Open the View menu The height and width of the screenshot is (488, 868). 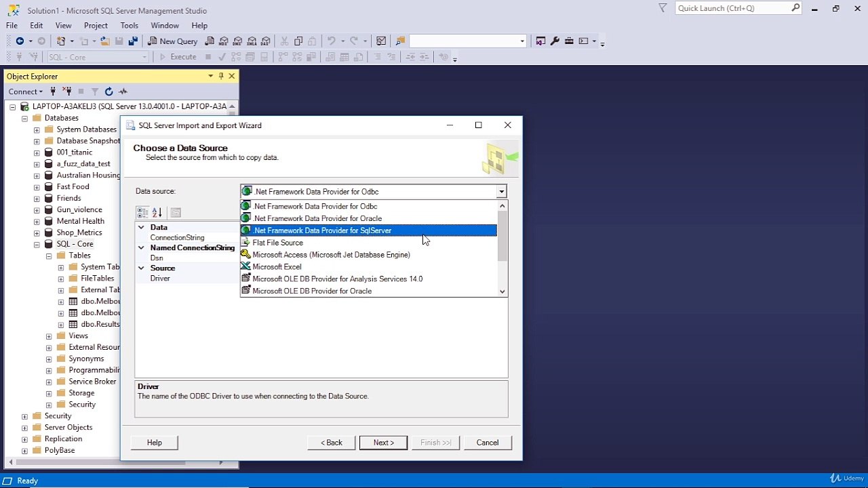[x=63, y=26]
